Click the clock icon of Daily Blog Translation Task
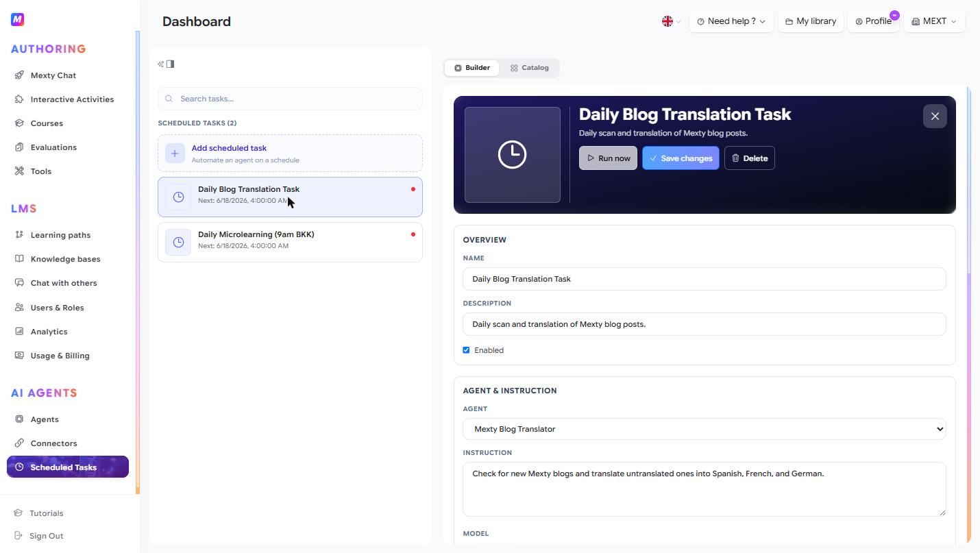The height and width of the screenshot is (553, 980). pyautogui.click(x=178, y=197)
